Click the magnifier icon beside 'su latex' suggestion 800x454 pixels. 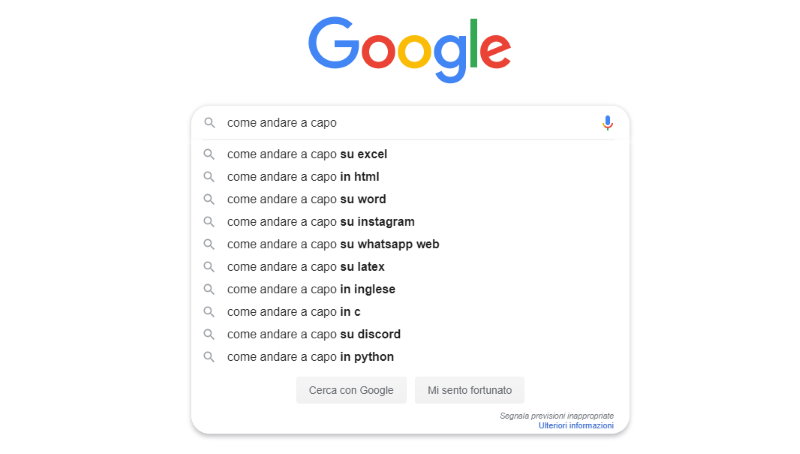point(209,266)
